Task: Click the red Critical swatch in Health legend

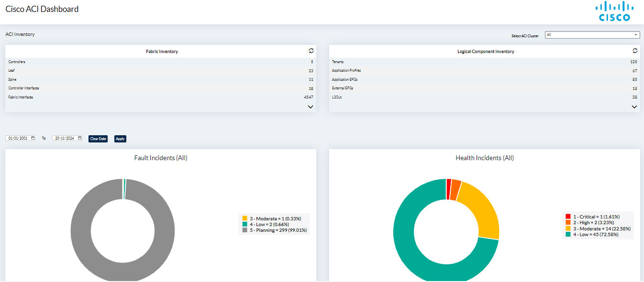Action: pos(568,217)
